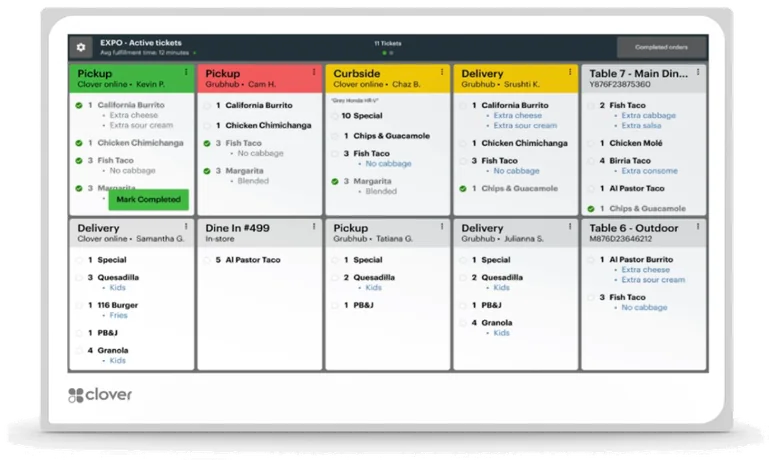Open options menu on Tatiana G. pickup ticket
The height and width of the screenshot is (460, 769).
pyautogui.click(x=442, y=227)
